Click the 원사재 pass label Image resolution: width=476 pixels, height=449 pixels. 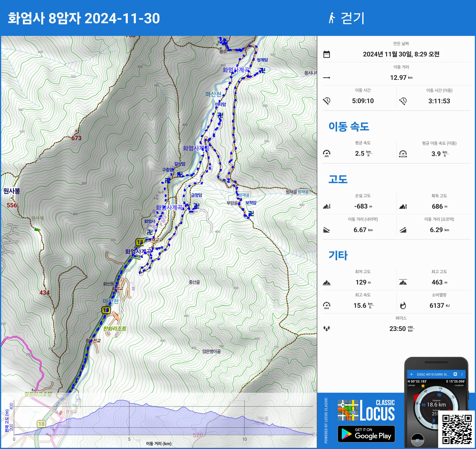coord(38,218)
